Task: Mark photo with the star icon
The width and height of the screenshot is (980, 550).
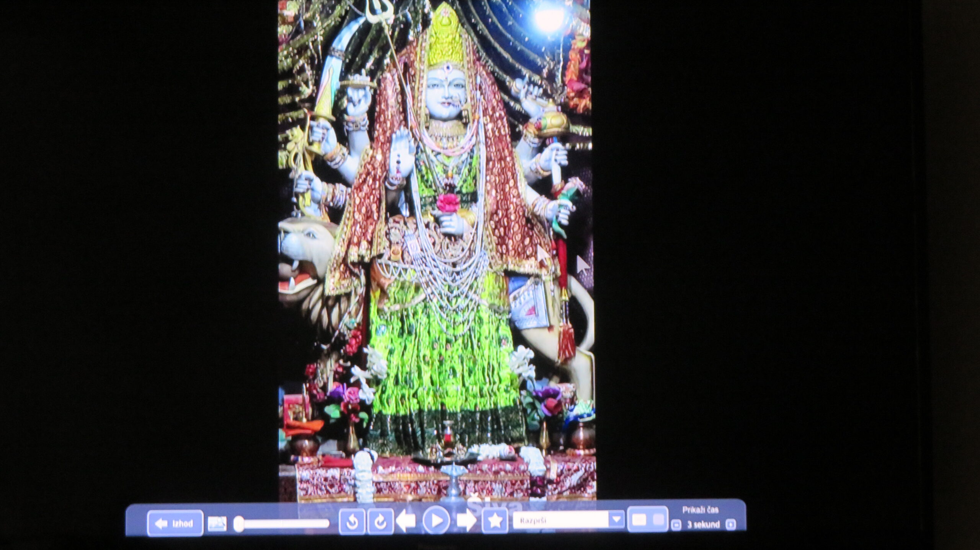Action: click(x=495, y=521)
